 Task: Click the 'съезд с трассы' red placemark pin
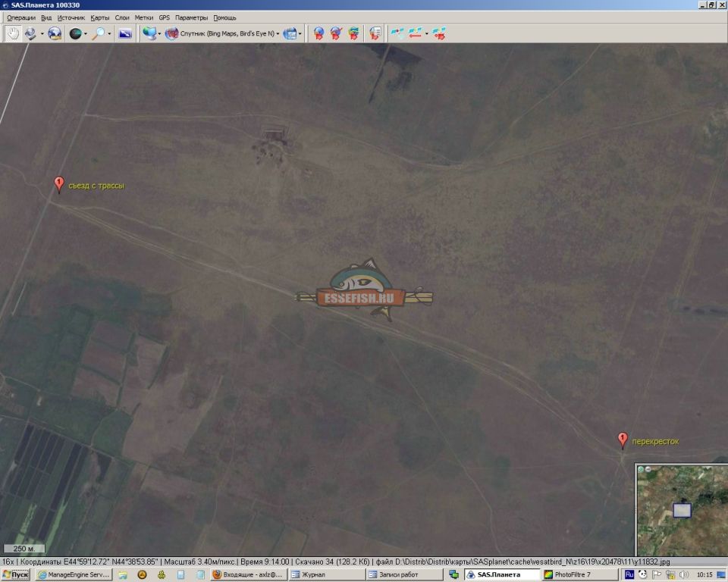(x=59, y=184)
